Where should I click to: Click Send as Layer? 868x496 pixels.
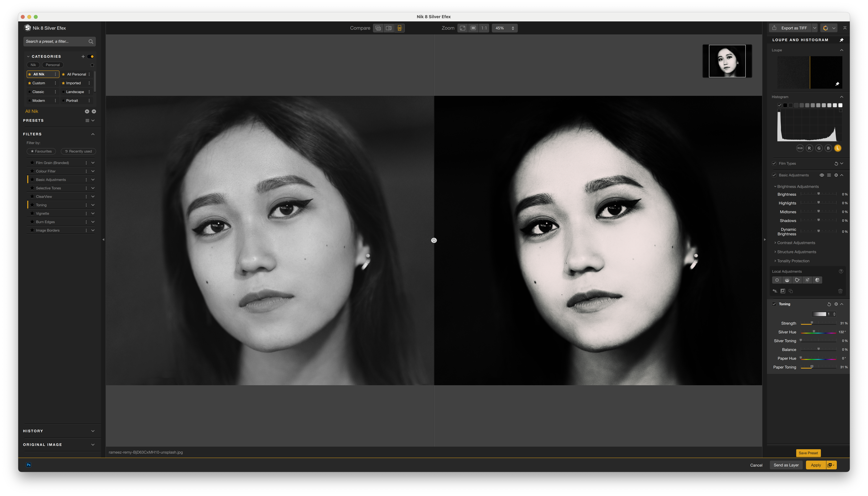(x=786, y=465)
